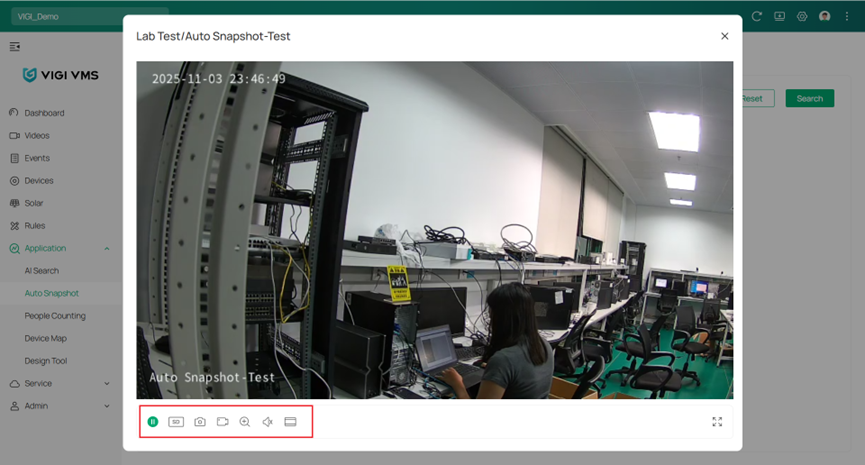The height and width of the screenshot is (465, 865).
Task: Toggle the muted speaker icon
Action: point(268,422)
